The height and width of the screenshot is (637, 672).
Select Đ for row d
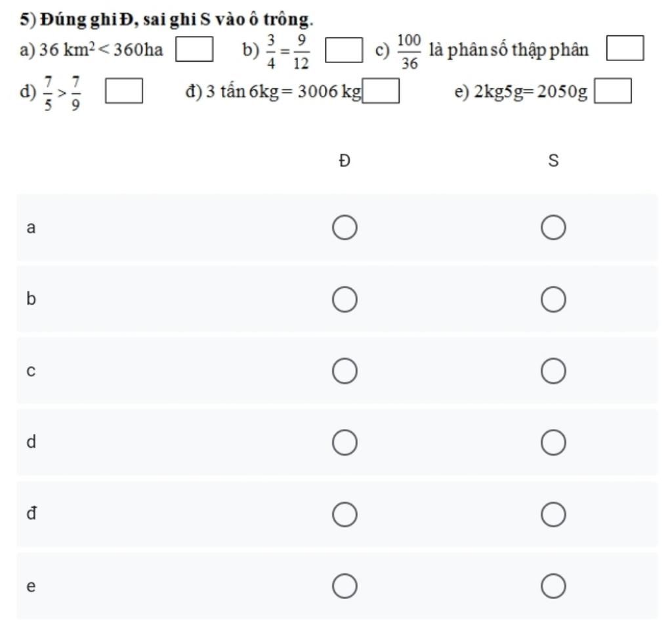(x=345, y=442)
